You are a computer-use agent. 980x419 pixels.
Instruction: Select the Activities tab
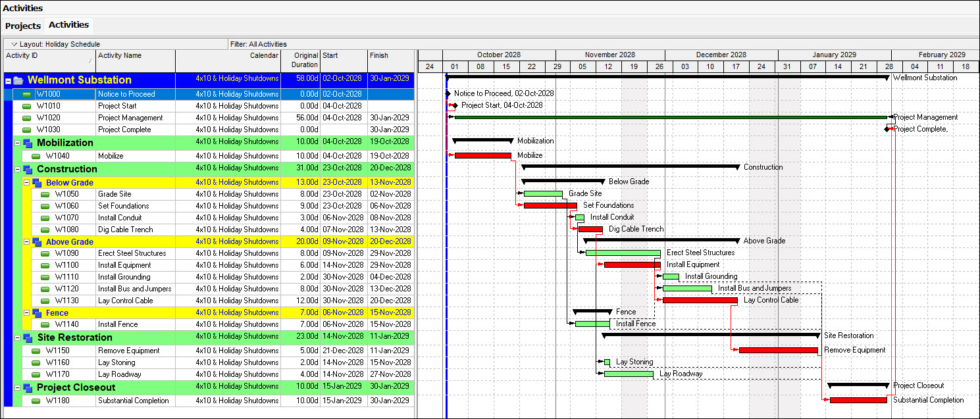tap(68, 25)
